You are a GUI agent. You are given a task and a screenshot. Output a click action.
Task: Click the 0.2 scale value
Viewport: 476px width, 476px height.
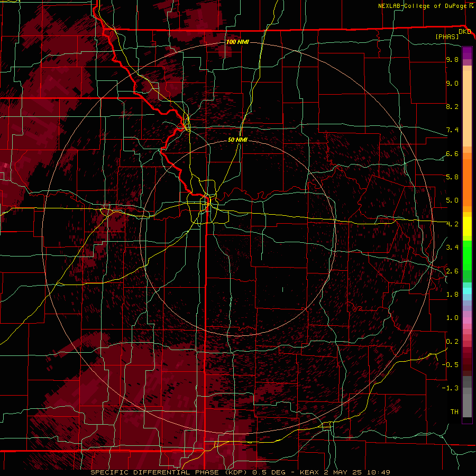452,342
